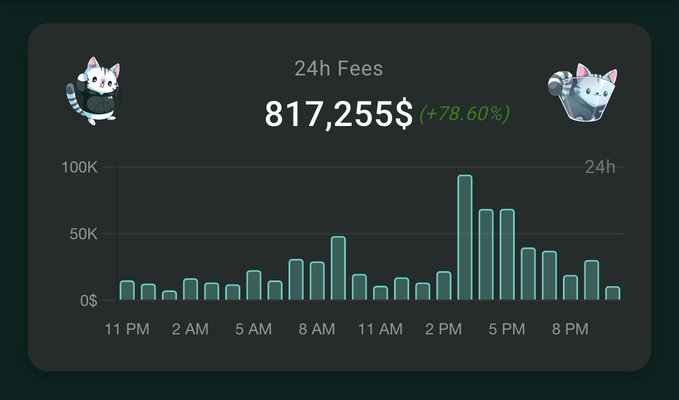Select the 4 PM bar right of the peak
Screen dimensions: 679x400
click(x=486, y=255)
